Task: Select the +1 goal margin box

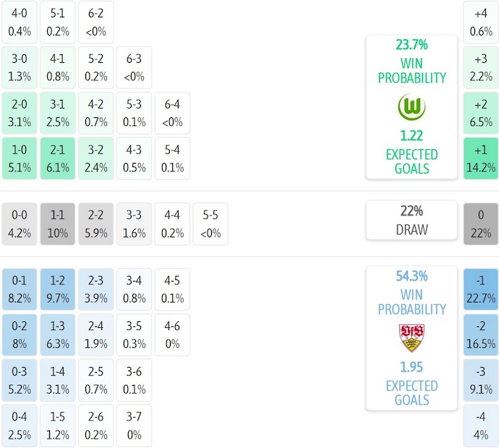Action: point(480,158)
